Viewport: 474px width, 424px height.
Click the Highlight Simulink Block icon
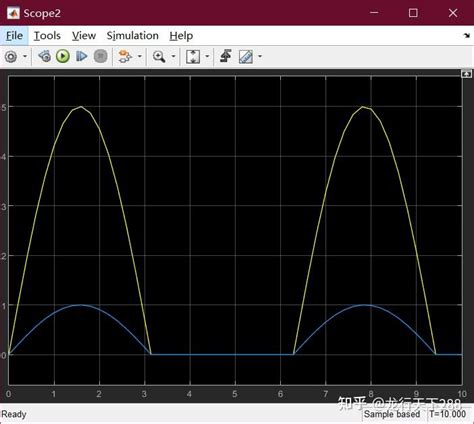(125, 56)
